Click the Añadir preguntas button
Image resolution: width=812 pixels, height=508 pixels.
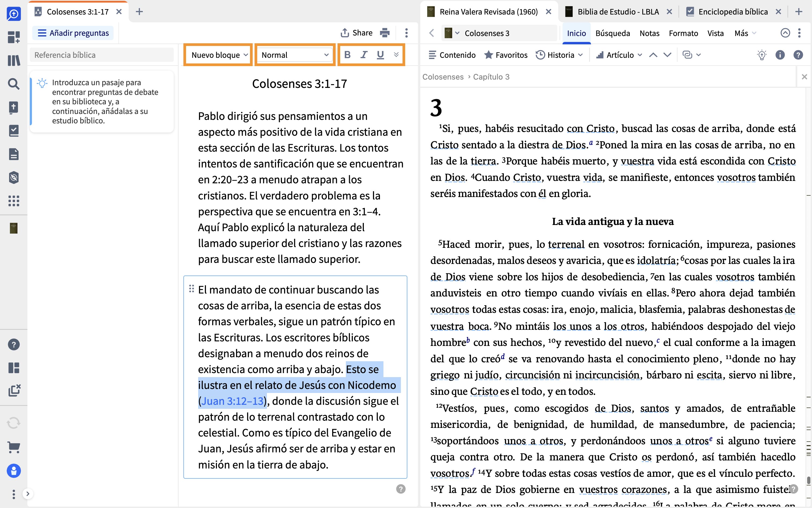tap(73, 33)
